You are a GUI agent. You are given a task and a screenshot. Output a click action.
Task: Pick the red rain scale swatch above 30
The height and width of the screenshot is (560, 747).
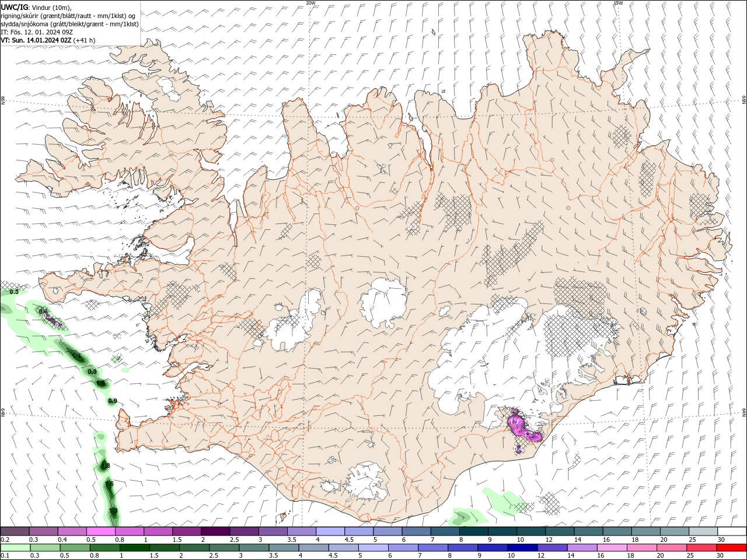(x=731, y=548)
